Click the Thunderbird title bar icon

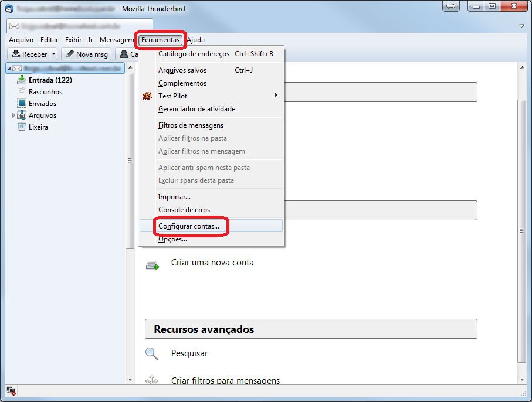pos(9,8)
